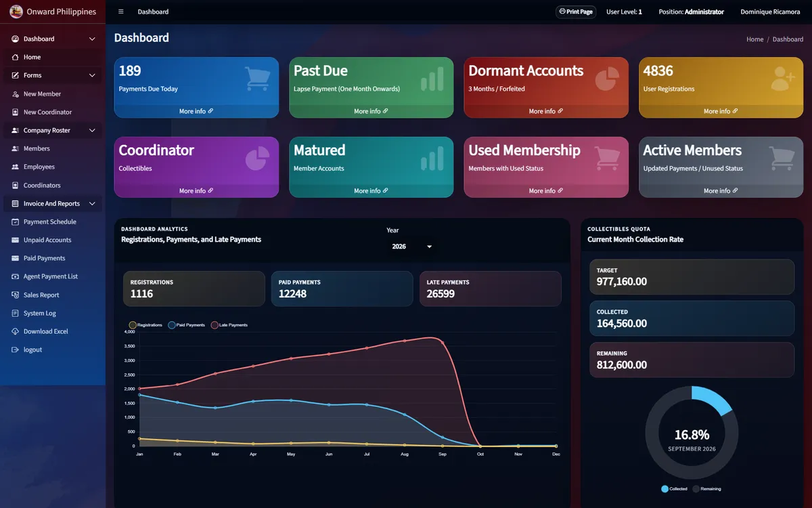Click More info on Active Members card
The image size is (812, 508).
point(721,191)
